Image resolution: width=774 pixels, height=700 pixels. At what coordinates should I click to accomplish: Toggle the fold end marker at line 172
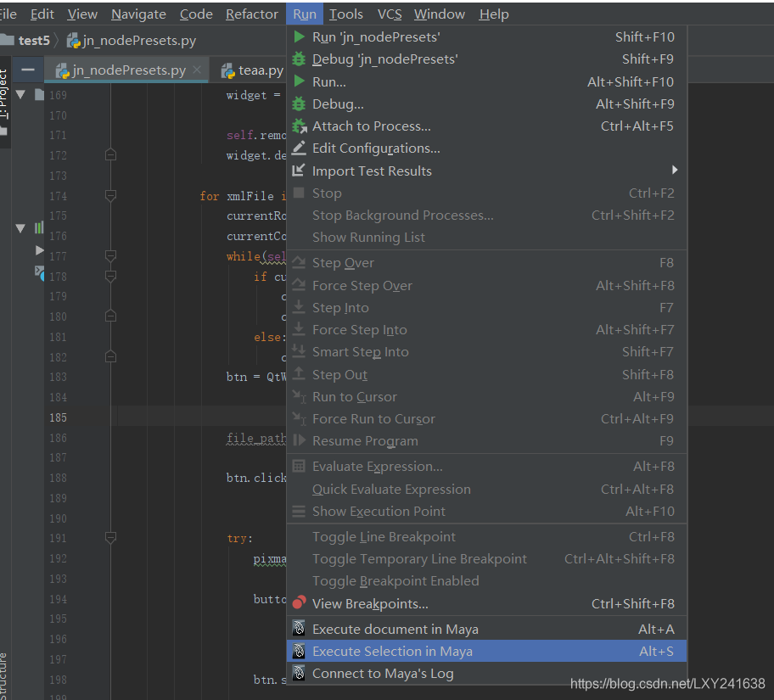point(110,155)
